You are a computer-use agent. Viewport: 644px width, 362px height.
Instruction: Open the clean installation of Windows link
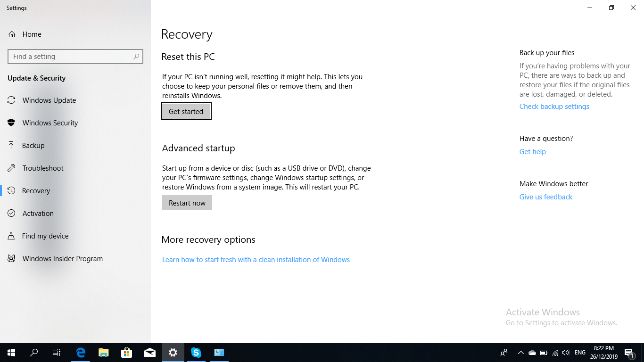(x=256, y=260)
